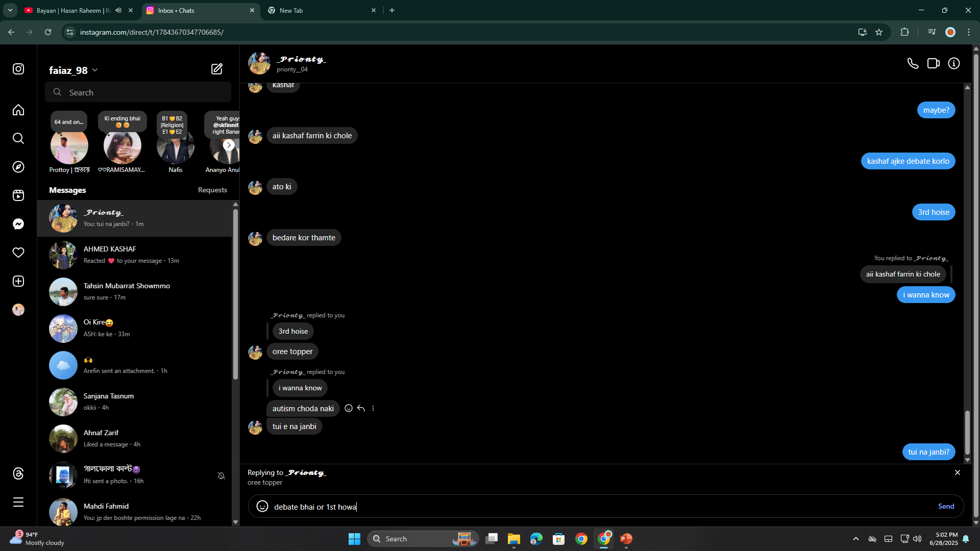
Task: Mute the Bayaan YouTube tab audio
Action: point(118,10)
